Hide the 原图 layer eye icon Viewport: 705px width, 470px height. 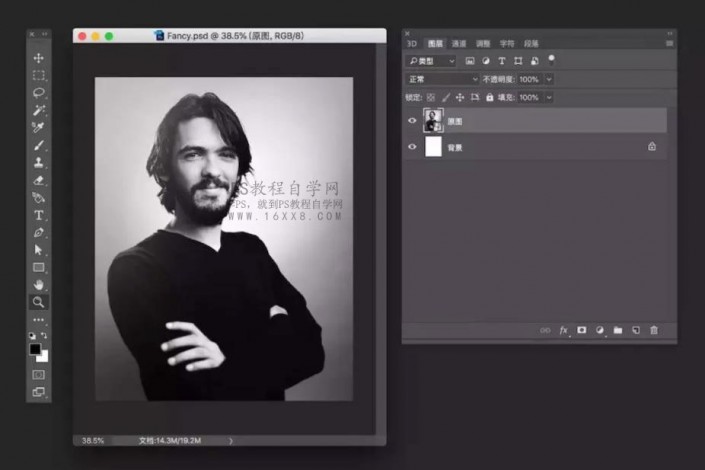[412, 121]
